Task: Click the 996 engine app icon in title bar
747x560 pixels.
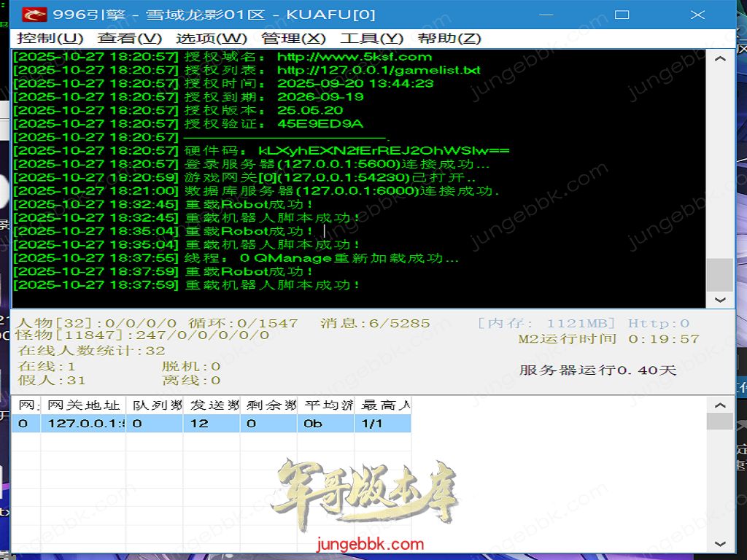Action: click(34, 15)
